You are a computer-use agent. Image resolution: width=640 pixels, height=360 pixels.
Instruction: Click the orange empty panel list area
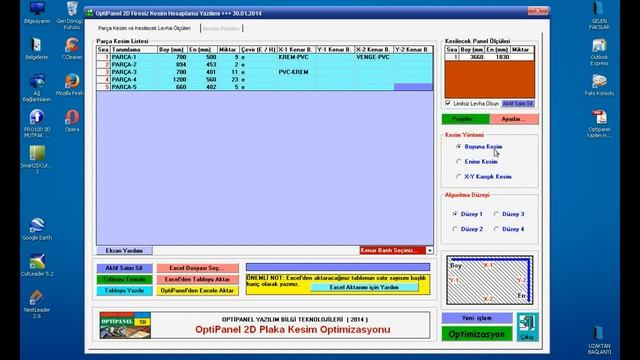(489, 80)
